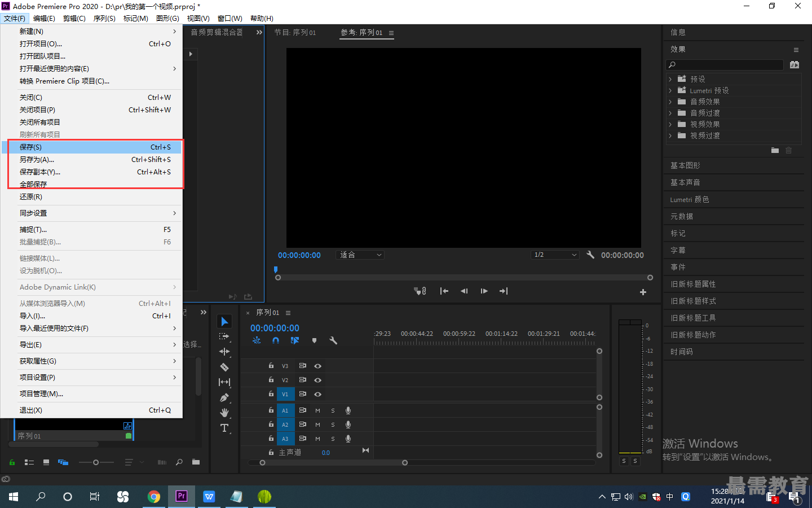Viewport: 812px width, 508px height.
Task: Click the accelerated effects filter icon
Action: pos(795,65)
